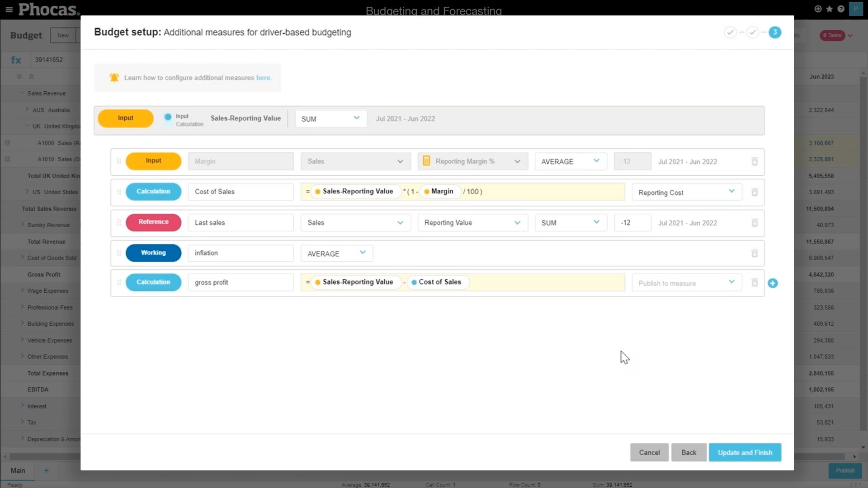868x488 pixels.
Task: Delete the Cost of Sales row with trash icon
Action: [754, 192]
